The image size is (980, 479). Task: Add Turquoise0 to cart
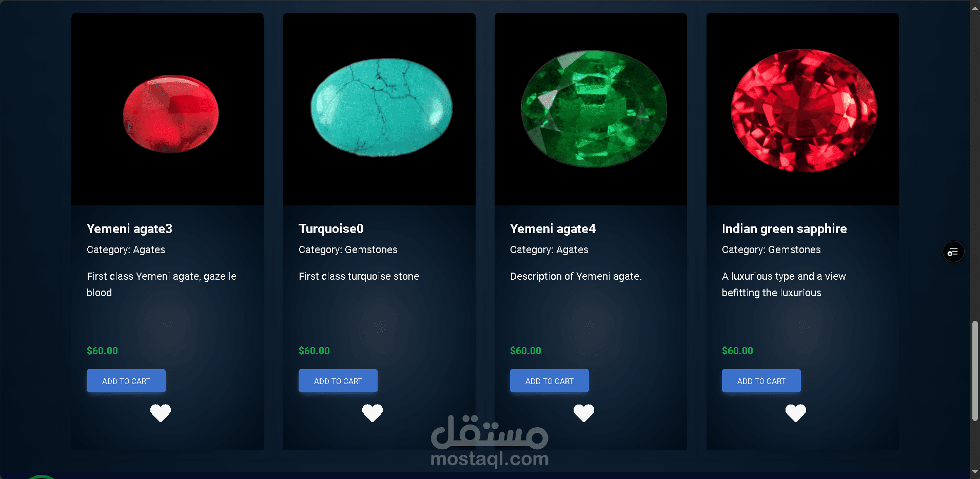(x=338, y=381)
